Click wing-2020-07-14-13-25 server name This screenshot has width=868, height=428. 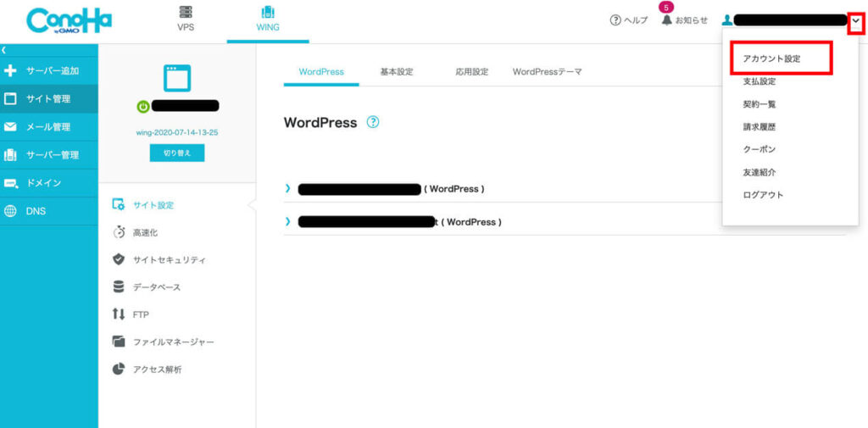click(x=177, y=133)
